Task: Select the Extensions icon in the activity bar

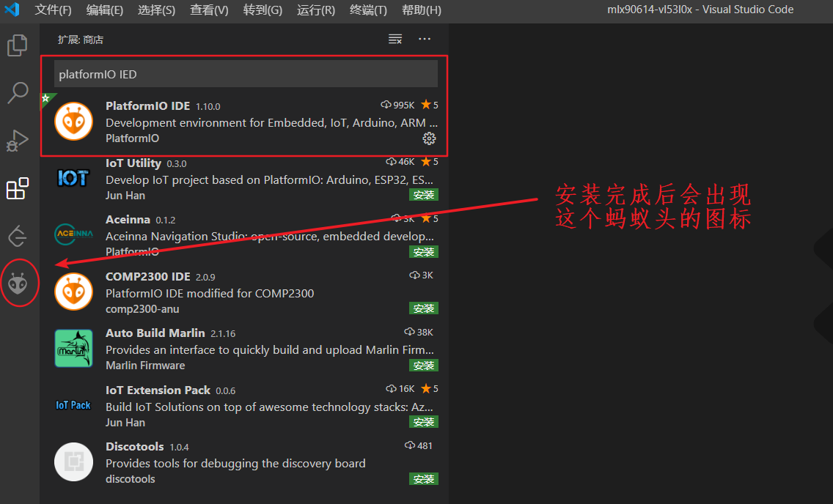Action: click(x=18, y=188)
